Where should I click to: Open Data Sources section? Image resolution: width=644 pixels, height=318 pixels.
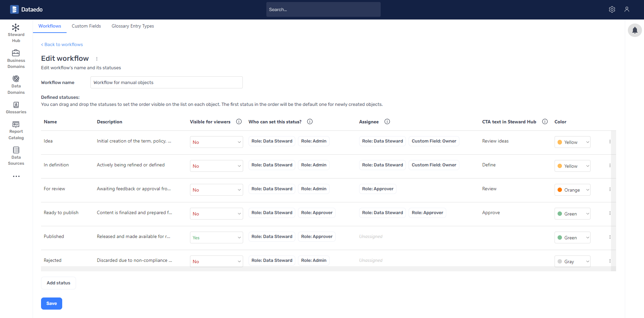[16, 156]
